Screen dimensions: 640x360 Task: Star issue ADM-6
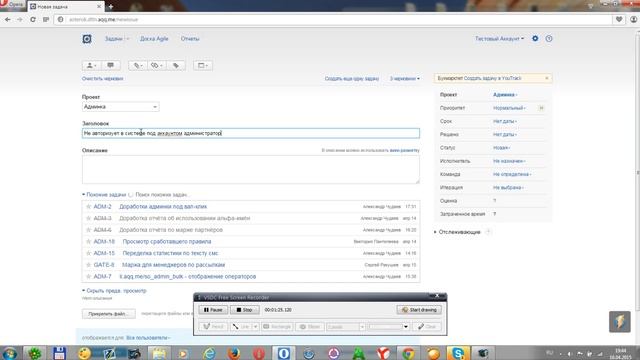tap(88, 230)
